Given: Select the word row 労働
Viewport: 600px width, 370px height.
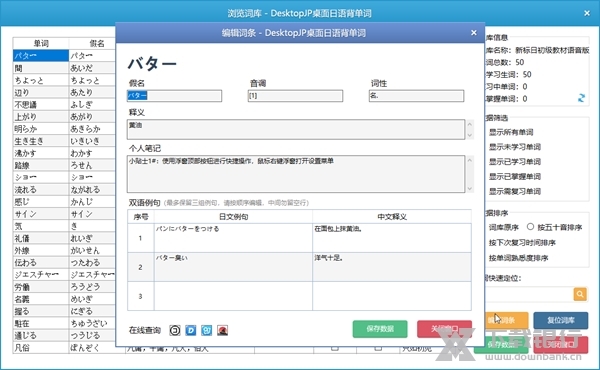Looking at the screenshot, I should point(41,287).
